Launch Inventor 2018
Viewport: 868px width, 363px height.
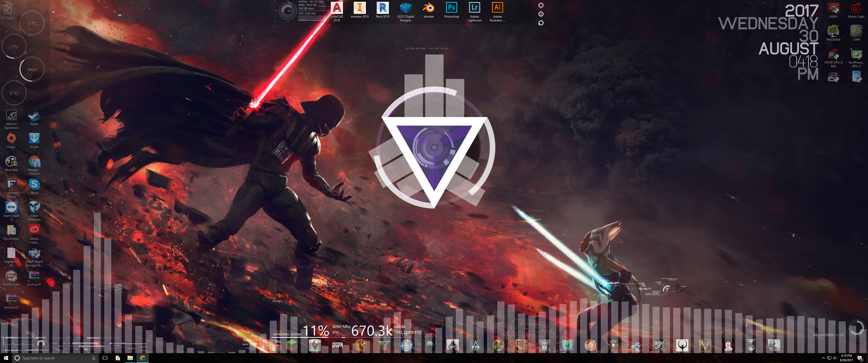point(360,10)
